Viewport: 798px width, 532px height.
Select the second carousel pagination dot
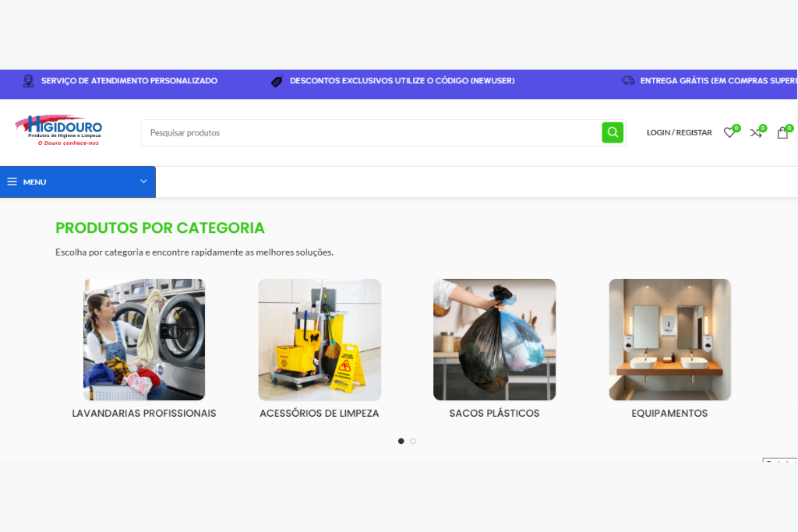(x=413, y=441)
